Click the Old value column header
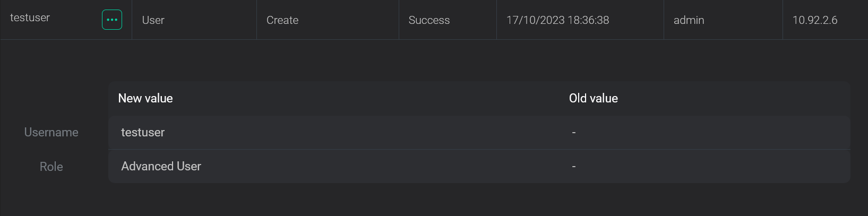The height and width of the screenshot is (216, 868). (593, 98)
